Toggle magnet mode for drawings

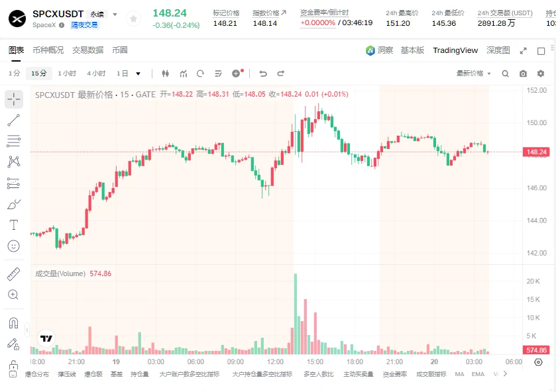tap(13, 323)
